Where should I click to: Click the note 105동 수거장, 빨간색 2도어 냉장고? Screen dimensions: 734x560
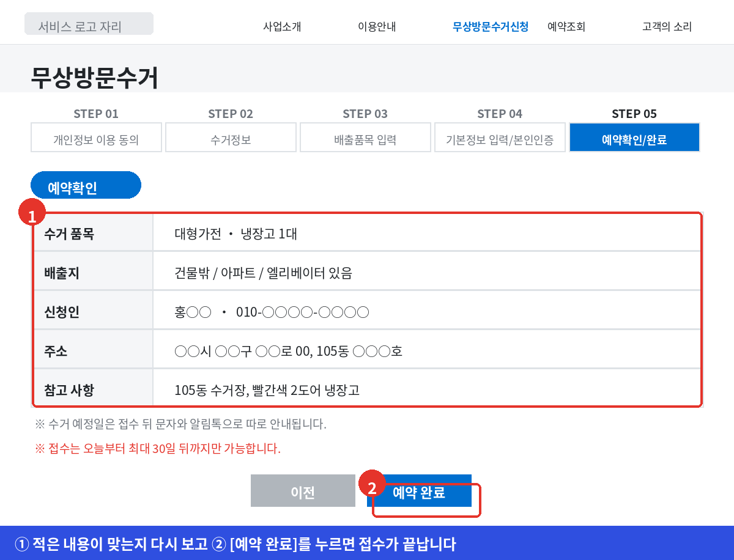point(267,390)
